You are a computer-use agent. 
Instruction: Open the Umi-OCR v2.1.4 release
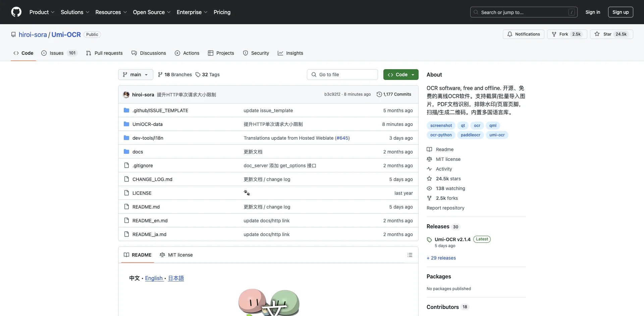click(x=452, y=239)
